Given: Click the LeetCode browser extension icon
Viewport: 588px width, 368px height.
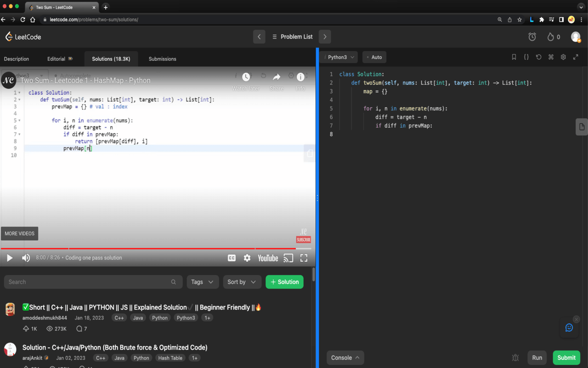Looking at the screenshot, I should click(x=531, y=20).
